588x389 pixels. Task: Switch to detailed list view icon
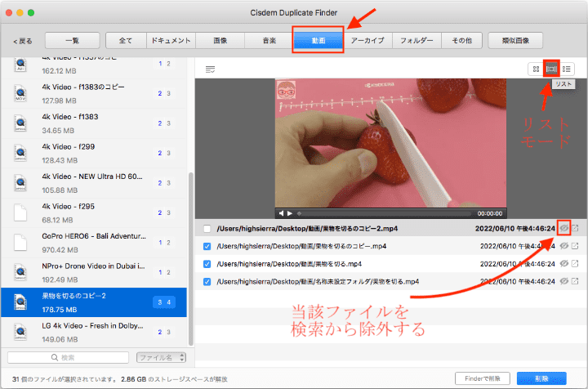click(567, 69)
